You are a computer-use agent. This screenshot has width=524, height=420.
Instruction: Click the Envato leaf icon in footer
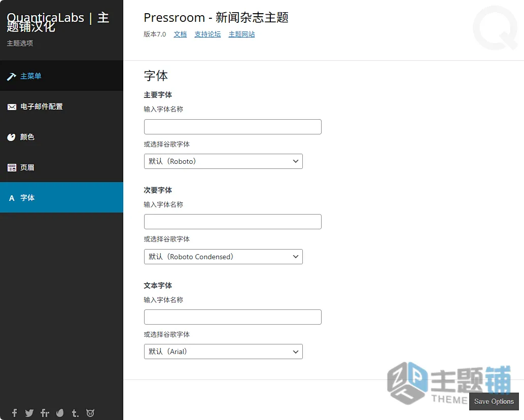click(60, 413)
